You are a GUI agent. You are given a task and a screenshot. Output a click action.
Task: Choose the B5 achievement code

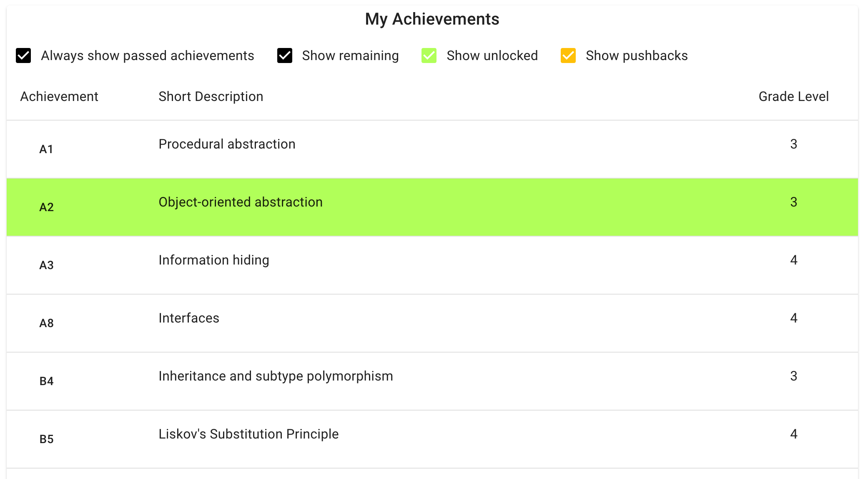pyautogui.click(x=46, y=439)
